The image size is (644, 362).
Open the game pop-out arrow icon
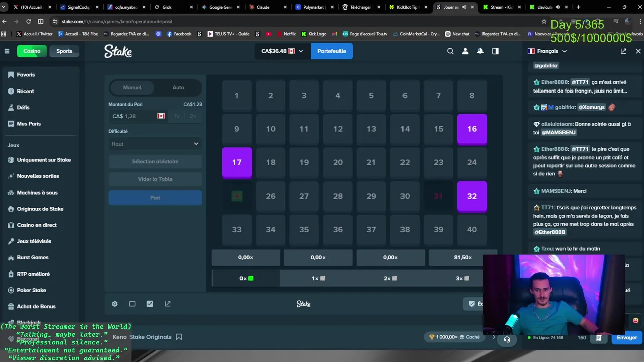click(168, 304)
